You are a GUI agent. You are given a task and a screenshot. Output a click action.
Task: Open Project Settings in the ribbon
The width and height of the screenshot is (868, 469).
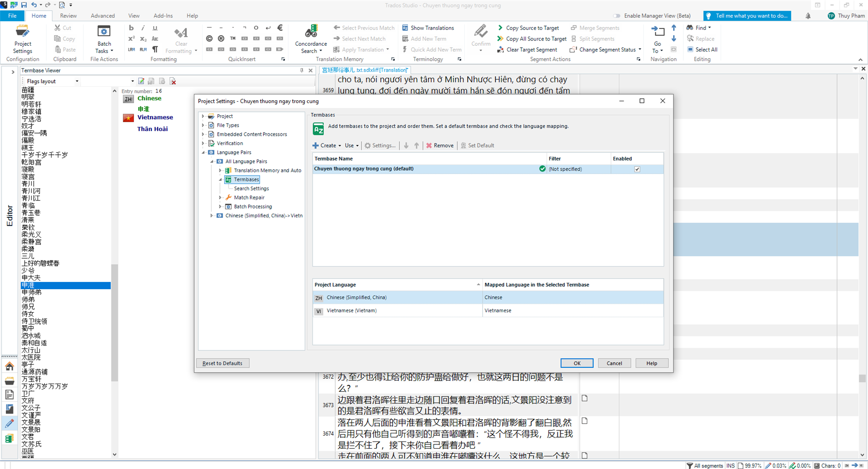pos(22,40)
